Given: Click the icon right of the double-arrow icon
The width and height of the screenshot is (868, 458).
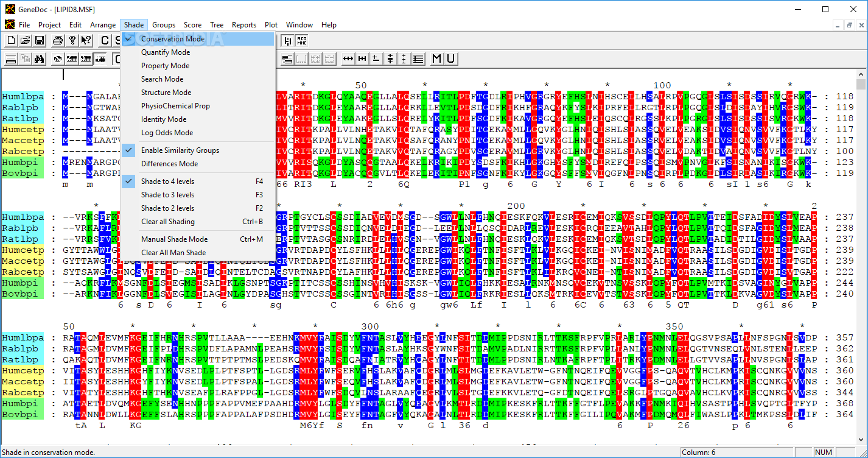Looking at the screenshot, I should (362, 59).
